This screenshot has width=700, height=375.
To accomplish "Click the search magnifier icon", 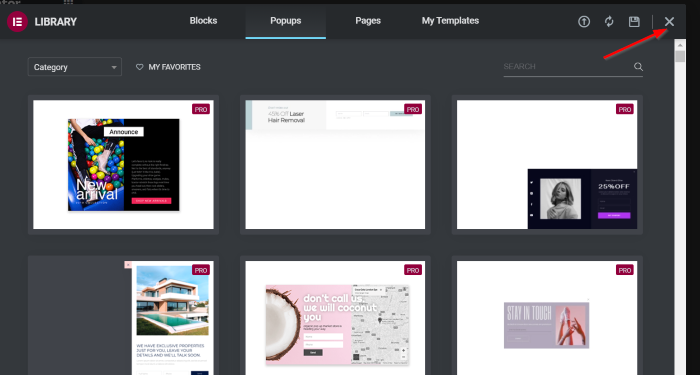I will coord(638,67).
